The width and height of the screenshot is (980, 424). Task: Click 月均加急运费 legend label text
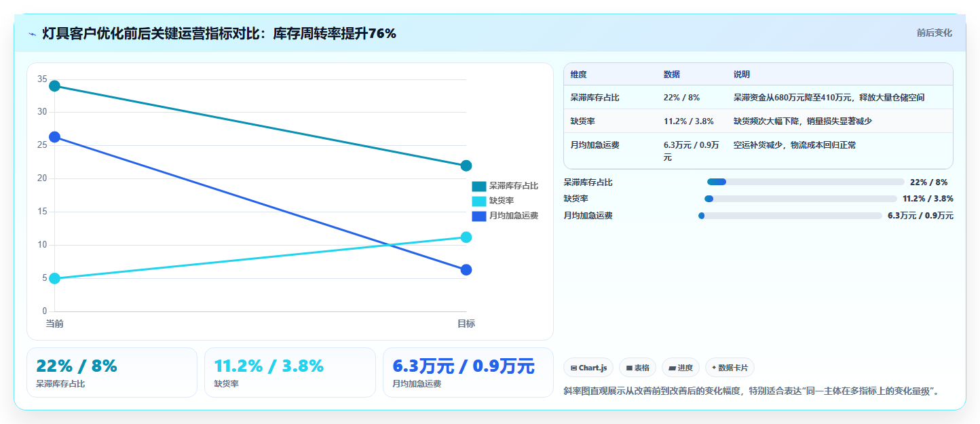(514, 216)
